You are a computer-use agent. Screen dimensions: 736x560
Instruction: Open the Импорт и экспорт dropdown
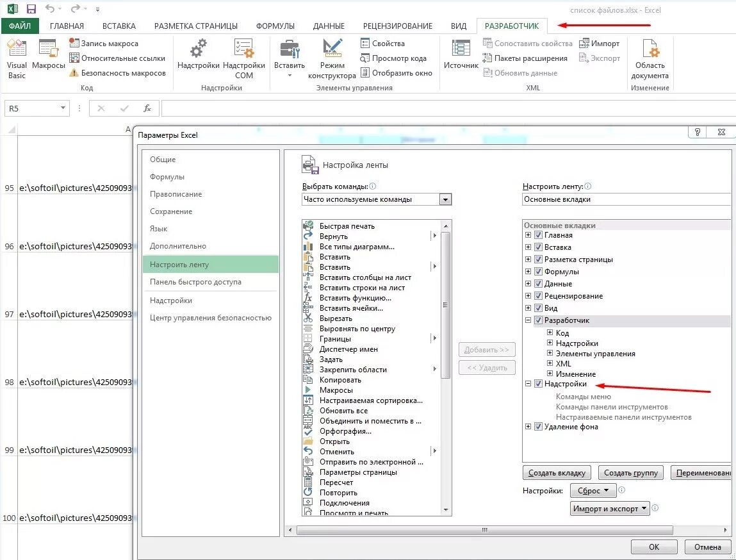610,508
